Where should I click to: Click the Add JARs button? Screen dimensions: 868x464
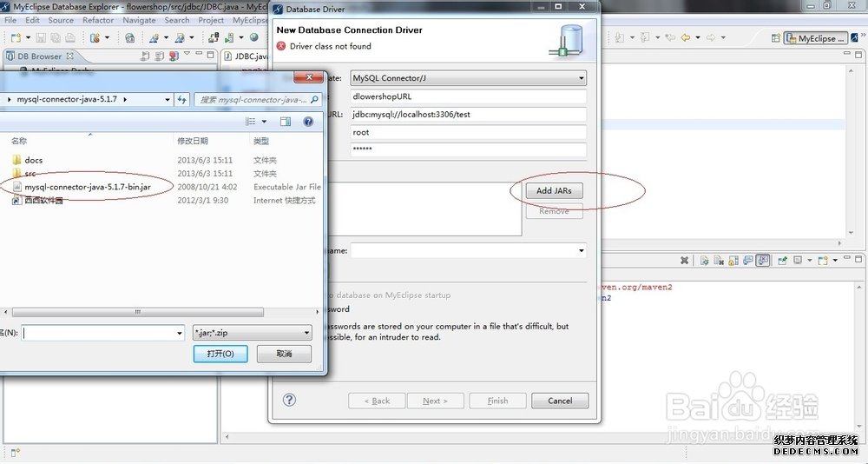click(554, 190)
